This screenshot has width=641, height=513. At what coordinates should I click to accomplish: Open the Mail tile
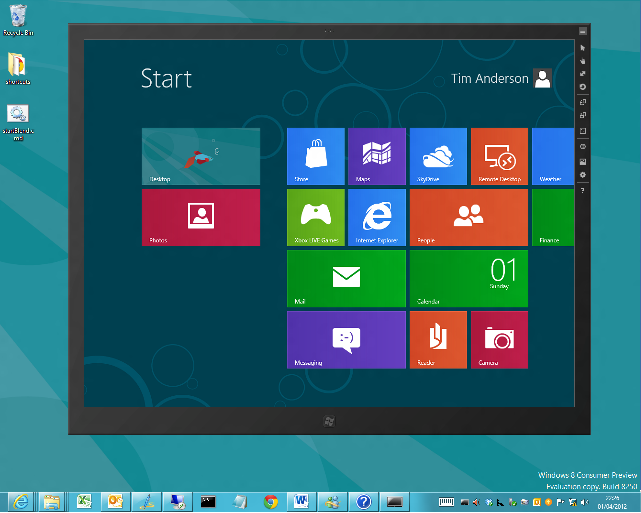(346, 278)
